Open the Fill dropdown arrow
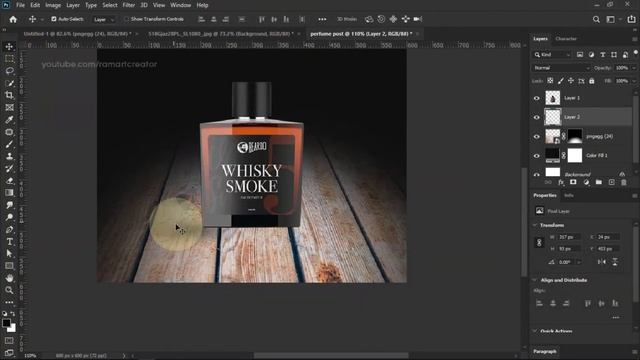 pyautogui.click(x=634, y=81)
